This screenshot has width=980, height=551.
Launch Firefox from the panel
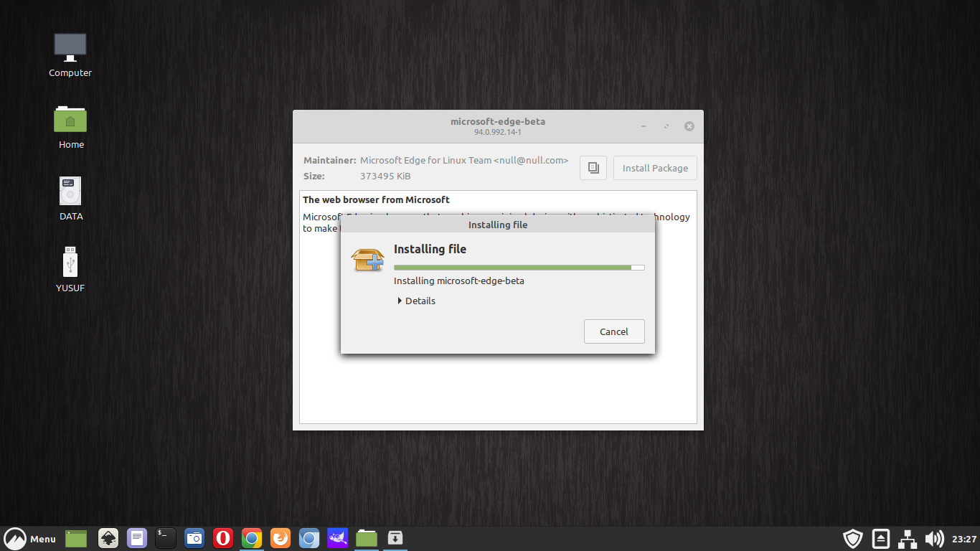(281, 538)
